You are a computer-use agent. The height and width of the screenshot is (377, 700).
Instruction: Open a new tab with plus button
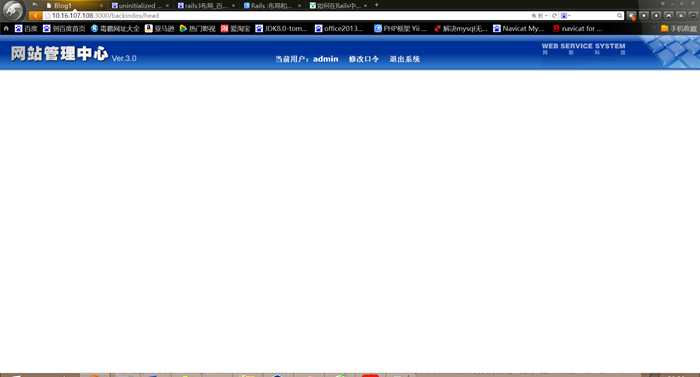(x=376, y=5)
